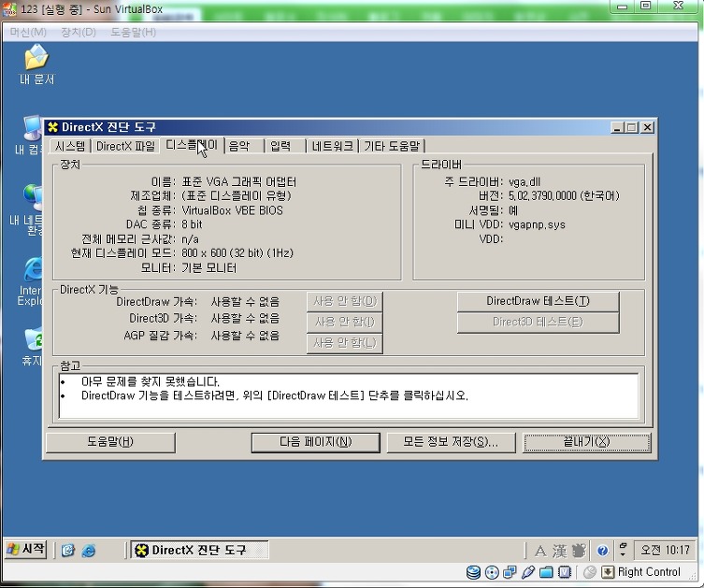Click the 시작 start button
704x588 pixels.
coord(26,549)
